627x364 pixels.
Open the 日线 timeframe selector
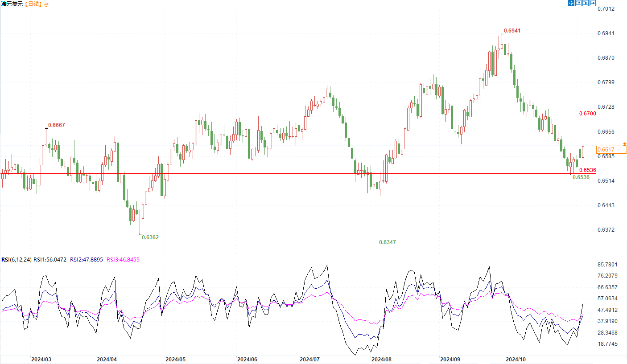pos(32,4)
